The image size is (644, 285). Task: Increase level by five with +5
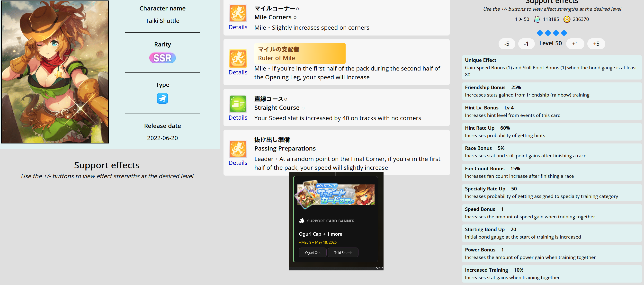tap(596, 44)
